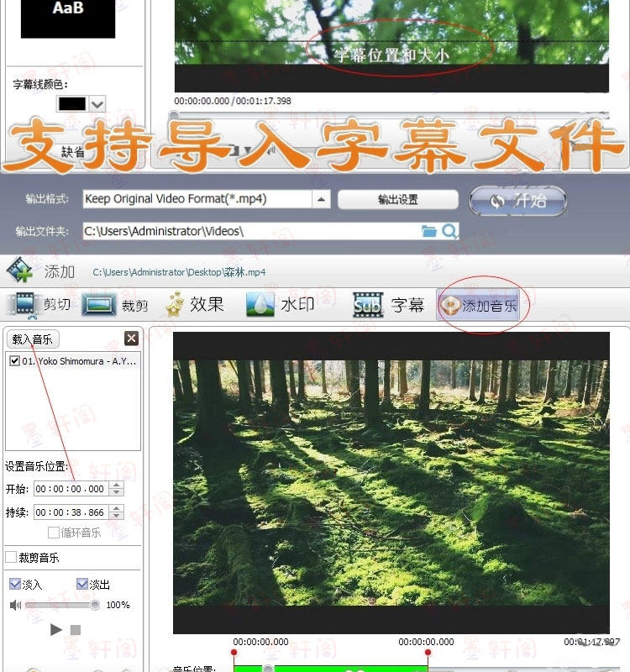Open the 剪切 cut tool

coord(39,305)
